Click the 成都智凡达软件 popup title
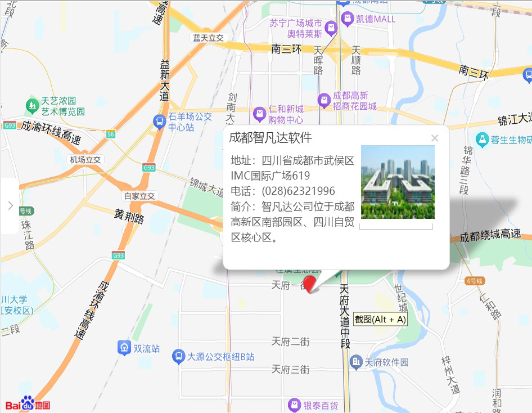 pos(270,138)
